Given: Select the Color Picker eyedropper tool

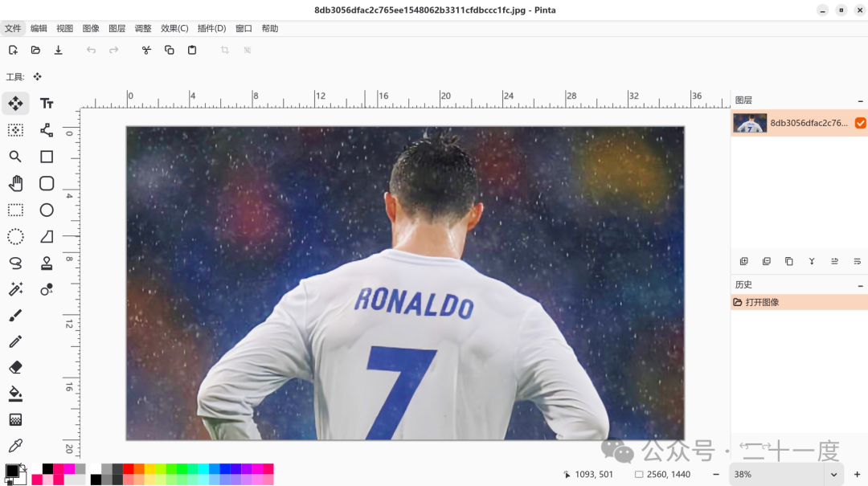Looking at the screenshot, I should click(x=15, y=446).
